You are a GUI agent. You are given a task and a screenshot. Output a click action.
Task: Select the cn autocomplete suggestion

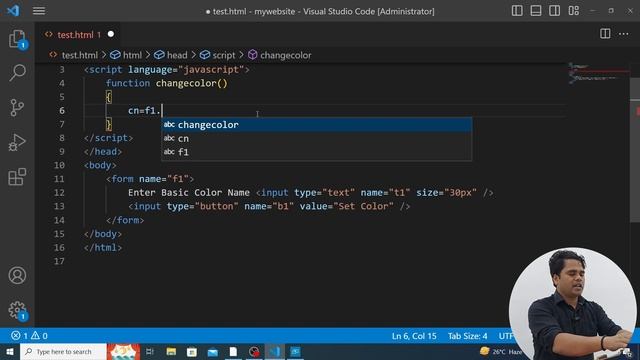point(317,138)
